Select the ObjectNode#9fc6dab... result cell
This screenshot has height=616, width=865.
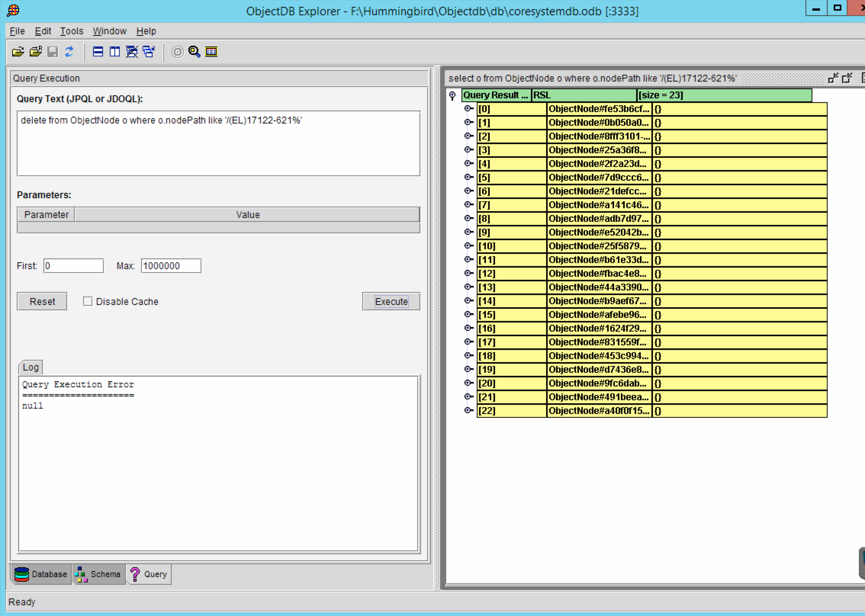(599, 383)
